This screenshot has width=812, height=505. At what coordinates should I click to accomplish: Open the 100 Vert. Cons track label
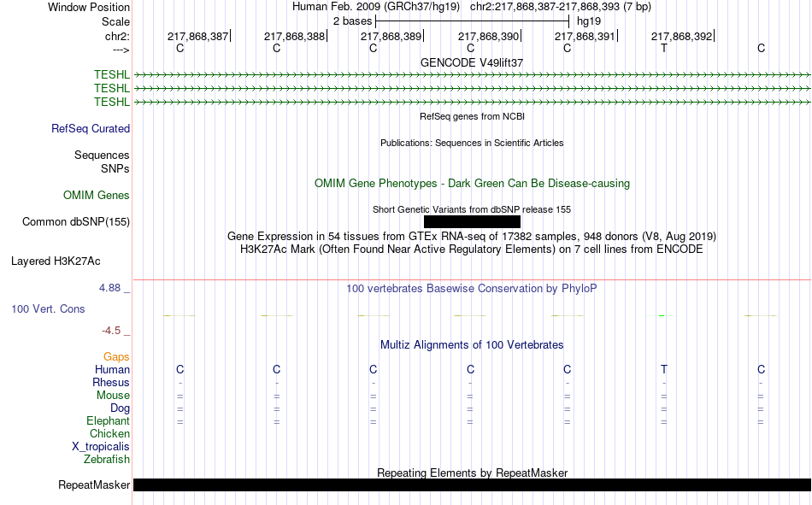click(48, 308)
